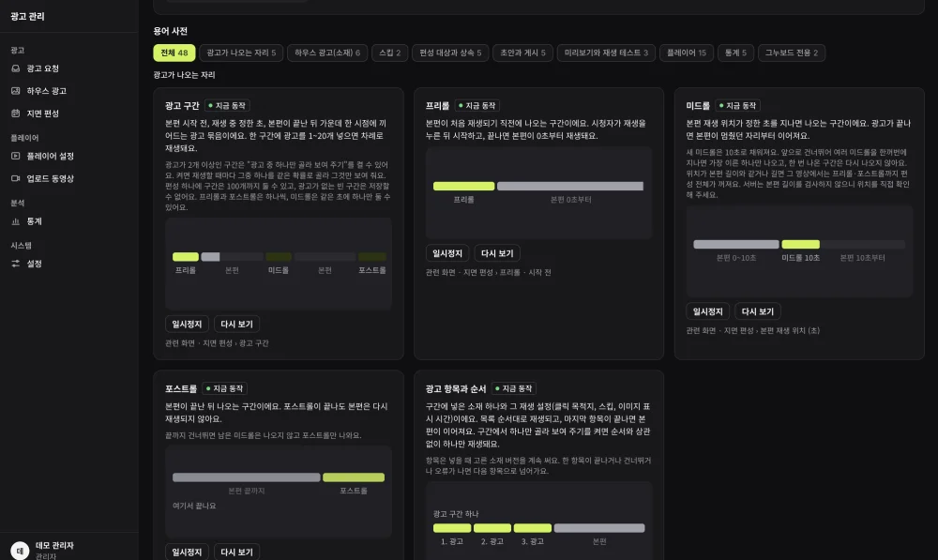The image size is (938, 560).
Task: Select the 지면 편성 calendar icon
Action: pos(16,114)
